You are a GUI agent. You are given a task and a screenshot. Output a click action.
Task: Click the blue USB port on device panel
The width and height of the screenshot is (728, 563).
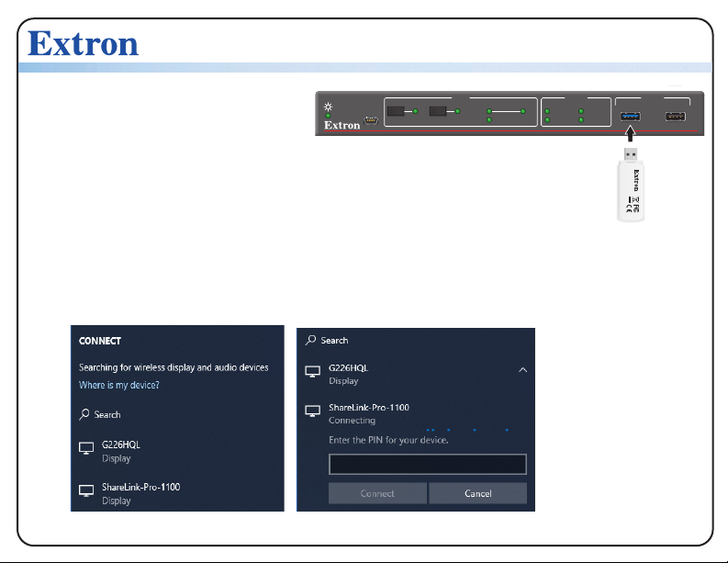click(x=631, y=116)
